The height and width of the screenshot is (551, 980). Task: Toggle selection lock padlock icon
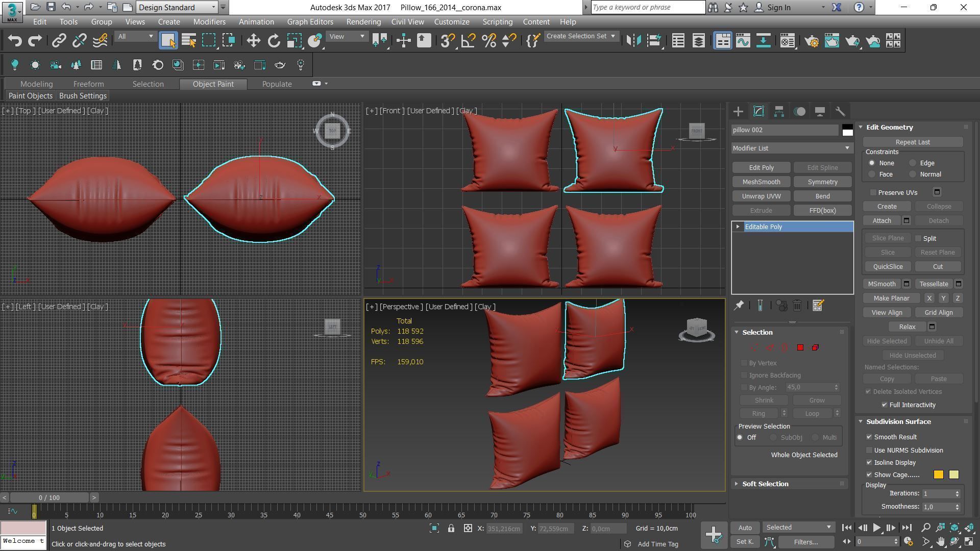pyautogui.click(x=451, y=529)
